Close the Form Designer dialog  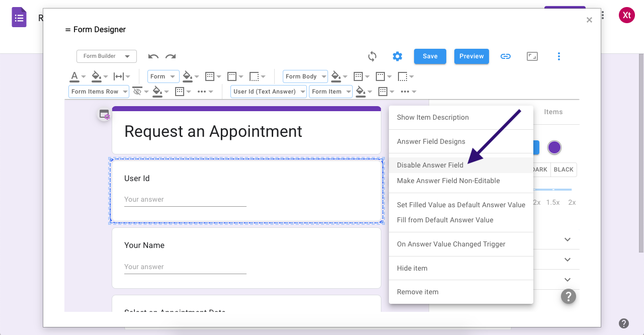pyautogui.click(x=589, y=20)
